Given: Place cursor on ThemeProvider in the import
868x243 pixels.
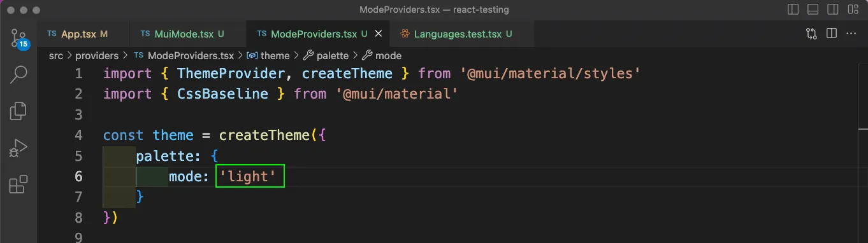Looking at the screenshot, I should [x=231, y=74].
